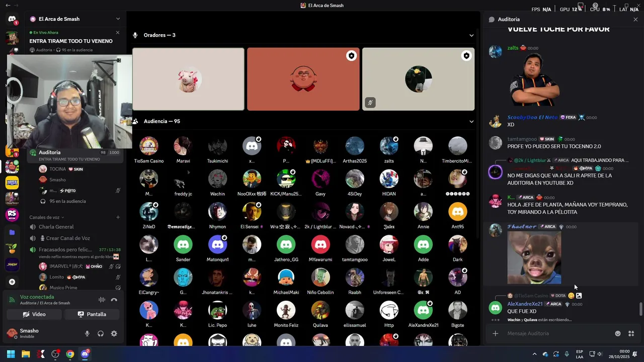Image resolution: width=644 pixels, height=362 pixels.
Task: Click pig avatar speaker tile
Action: click(x=188, y=79)
